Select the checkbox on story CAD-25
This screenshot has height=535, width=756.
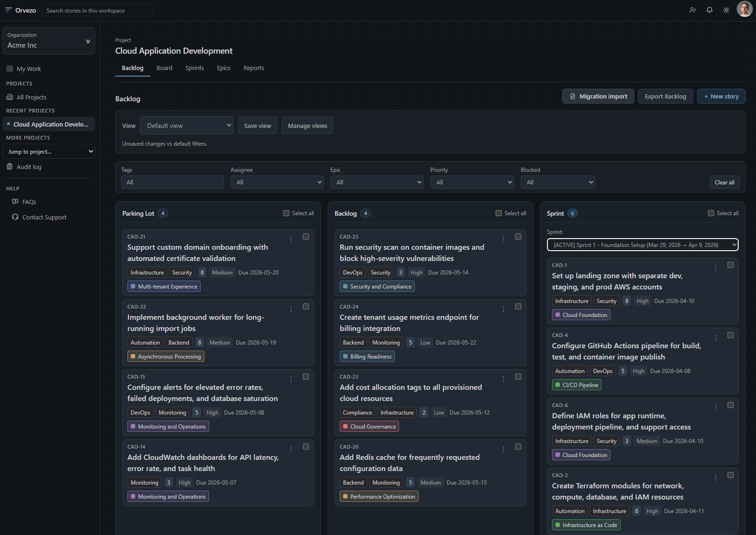(x=518, y=236)
